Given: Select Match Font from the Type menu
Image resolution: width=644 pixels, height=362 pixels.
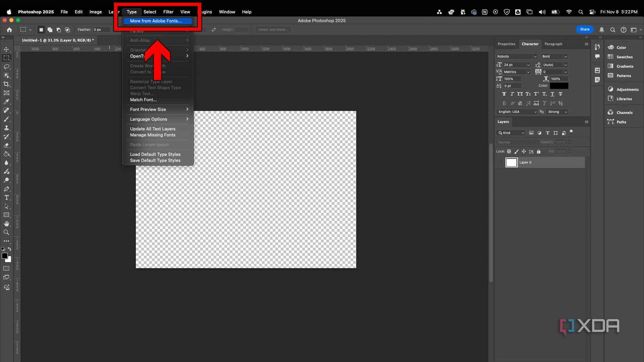Looking at the screenshot, I should pos(143,99).
